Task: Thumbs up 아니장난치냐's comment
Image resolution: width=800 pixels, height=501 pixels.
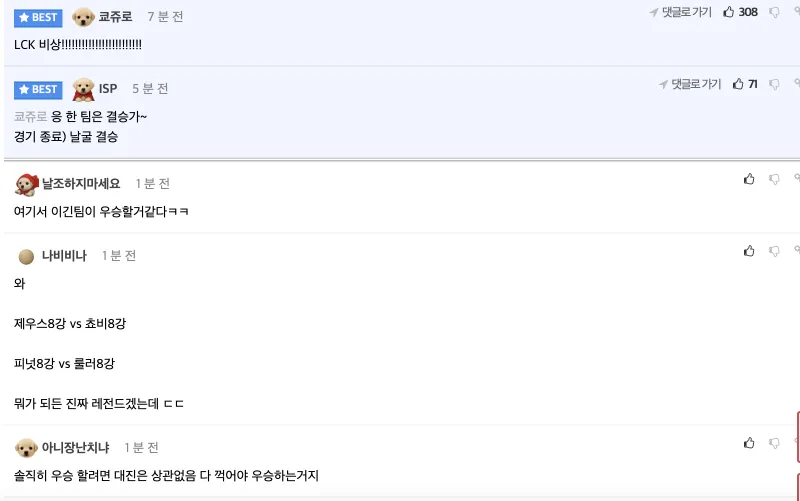Action: 749,443
